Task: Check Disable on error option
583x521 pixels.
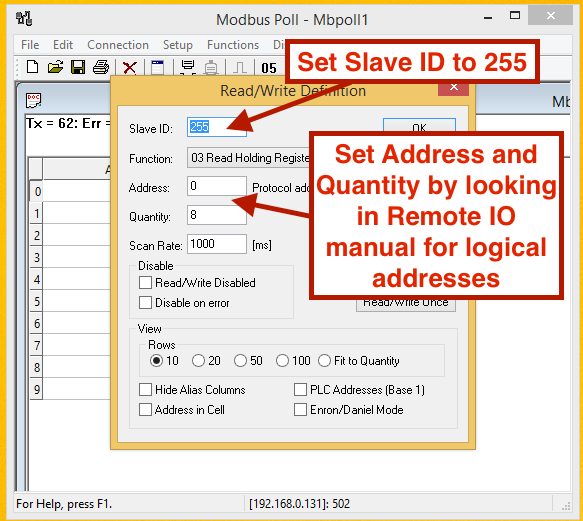Action: coord(145,303)
